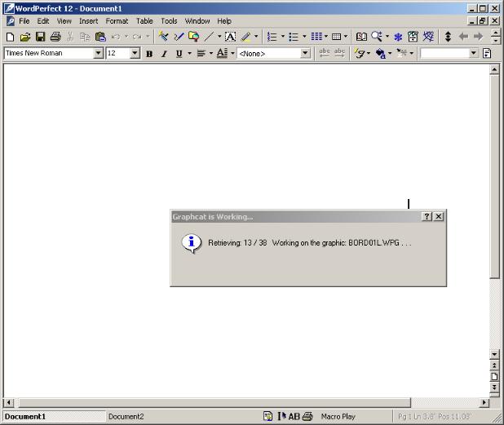The height and width of the screenshot is (425, 504).
Task: Toggle Underline formatting
Action: tap(179, 54)
